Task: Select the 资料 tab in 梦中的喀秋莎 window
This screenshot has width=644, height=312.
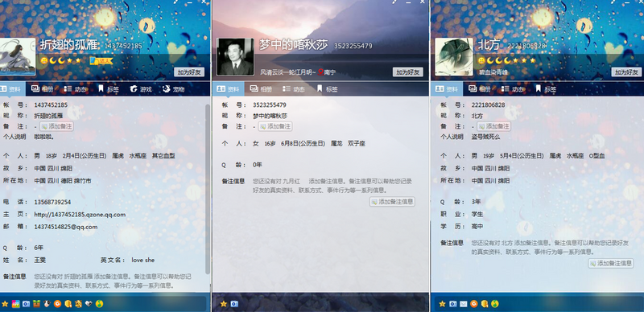Action: [229, 88]
